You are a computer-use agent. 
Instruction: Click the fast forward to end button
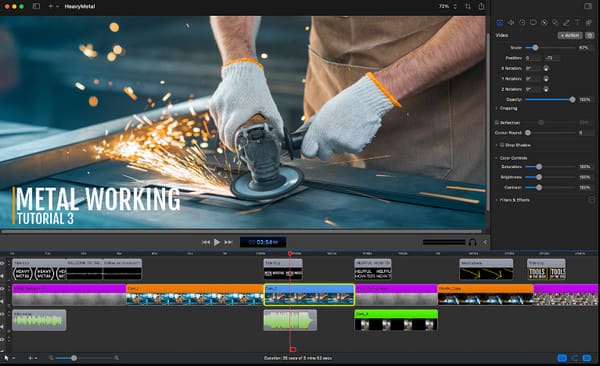[228, 242]
